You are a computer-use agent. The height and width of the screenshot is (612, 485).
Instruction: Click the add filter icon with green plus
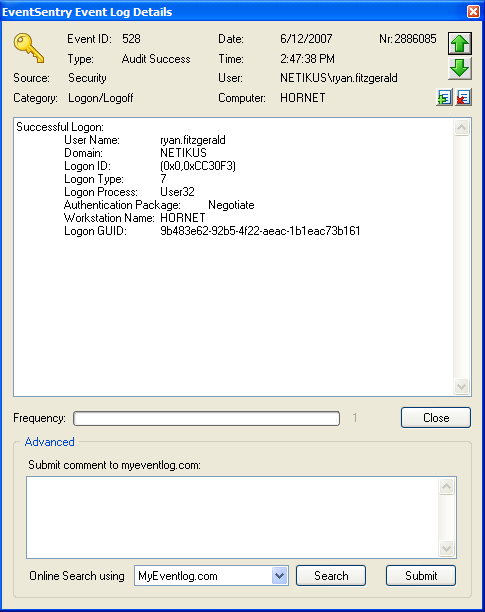click(444, 97)
